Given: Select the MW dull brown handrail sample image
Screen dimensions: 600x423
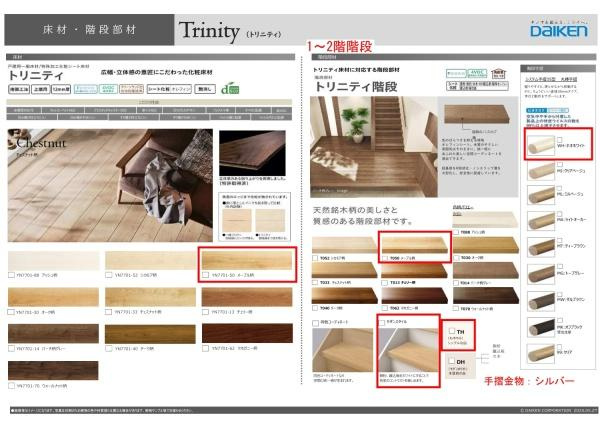Looking at the screenshot, I should pyautogui.click(x=541, y=301).
